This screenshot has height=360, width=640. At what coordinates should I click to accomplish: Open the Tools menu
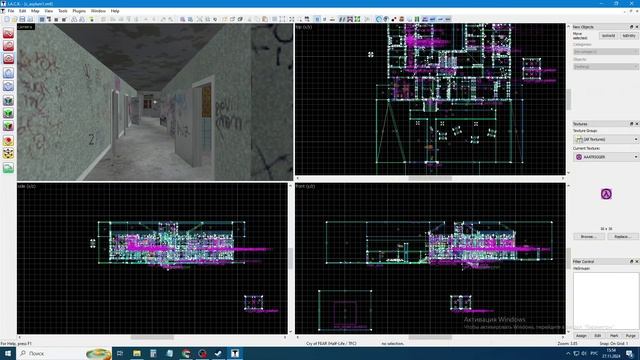coord(63,11)
